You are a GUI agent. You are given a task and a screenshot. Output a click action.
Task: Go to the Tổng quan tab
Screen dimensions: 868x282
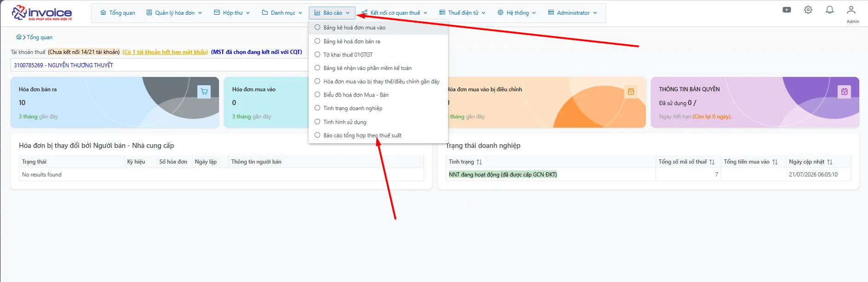pos(118,13)
